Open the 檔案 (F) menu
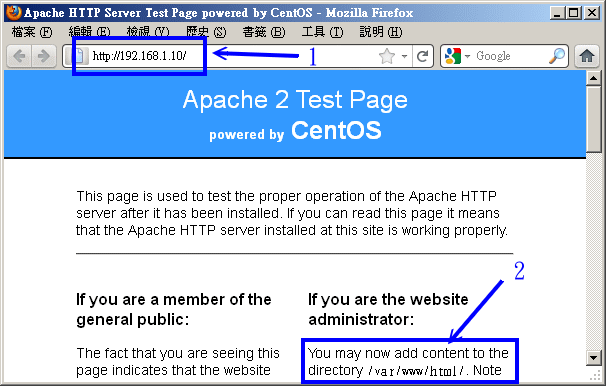This screenshot has width=606, height=386. (32, 32)
